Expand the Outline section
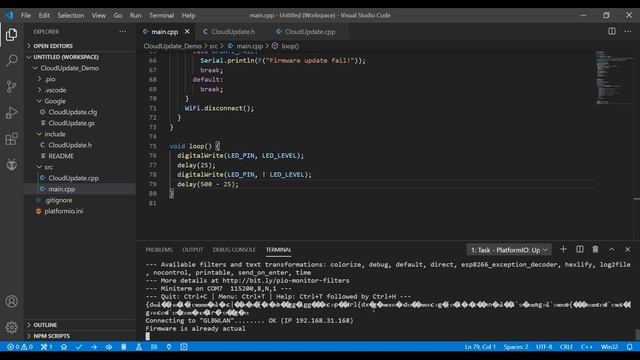 pos(80,325)
